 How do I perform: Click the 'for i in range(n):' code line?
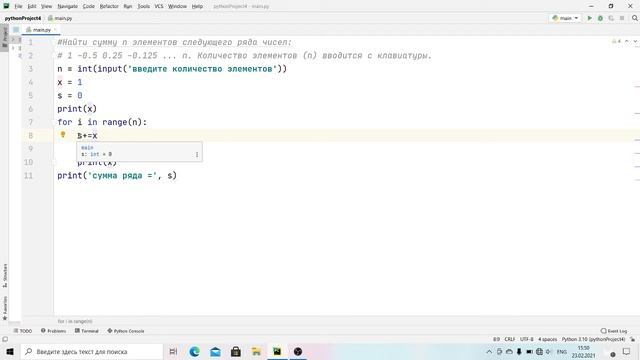(x=102, y=122)
